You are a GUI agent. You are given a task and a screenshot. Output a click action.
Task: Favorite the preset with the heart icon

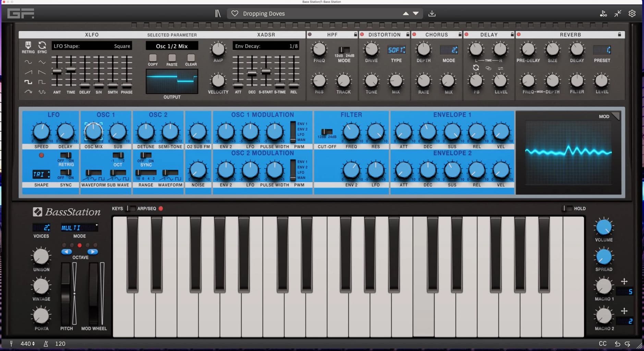pos(235,13)
